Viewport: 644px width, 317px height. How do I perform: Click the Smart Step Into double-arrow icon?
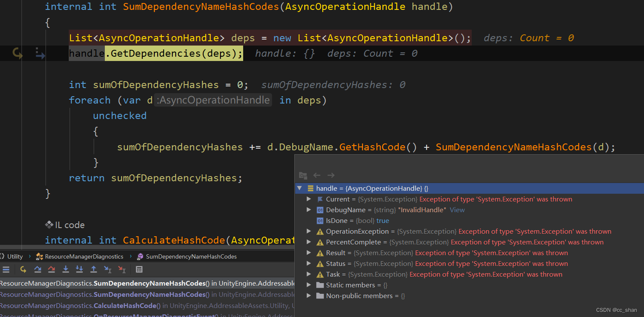(79, 269)
